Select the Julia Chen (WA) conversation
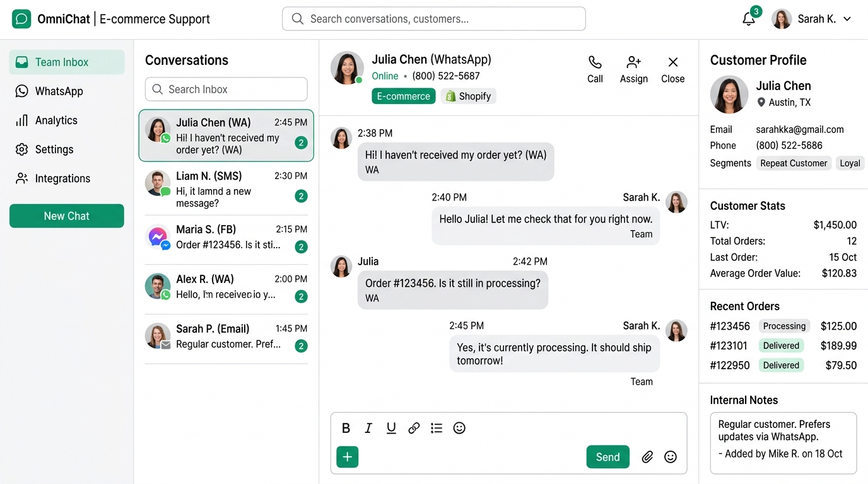Viewport: 868px width, 484px height. (x=226, y=135)
